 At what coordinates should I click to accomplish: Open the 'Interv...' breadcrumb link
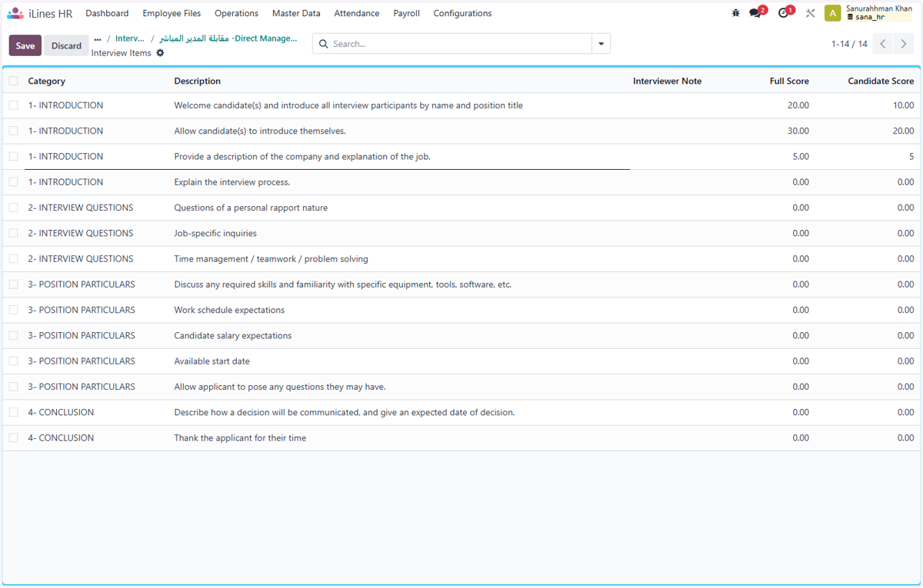130,38
